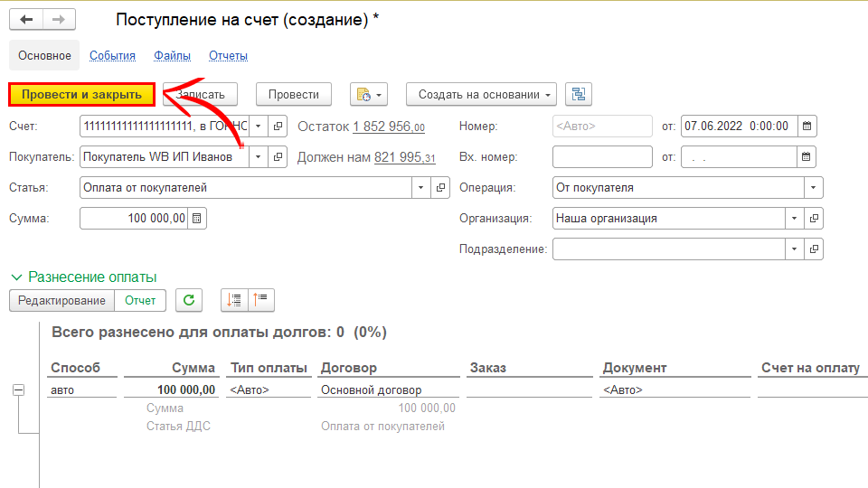Click the document structure icon in the toolbar

[578, 94]
